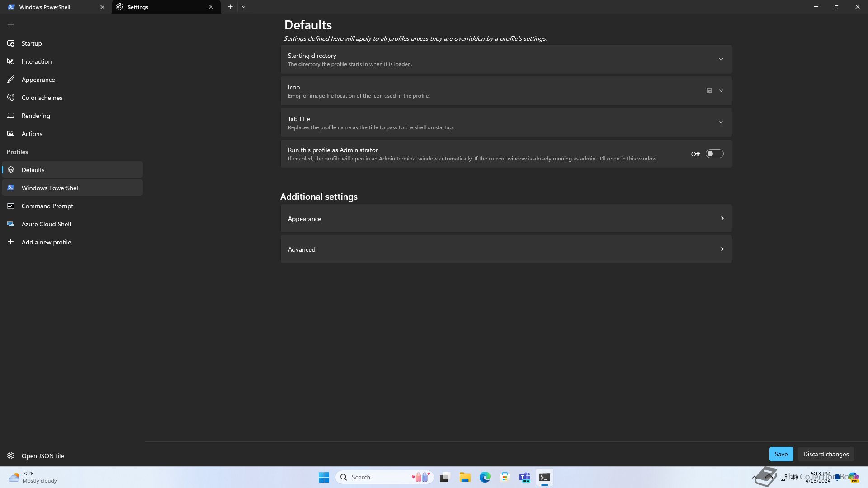Click the Interaction cursor icon
Screen dimensions: 868x488
(x=11, y=61)
